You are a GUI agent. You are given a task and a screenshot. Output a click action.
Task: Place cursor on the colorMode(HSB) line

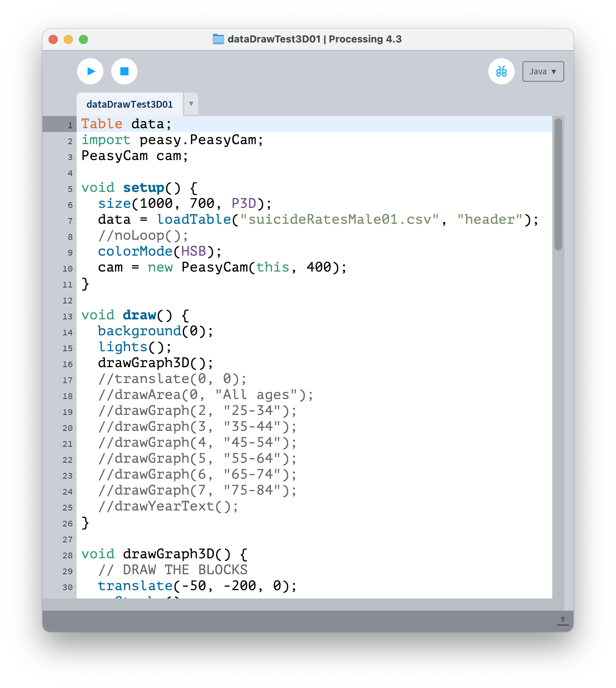[x=159, y=251]
